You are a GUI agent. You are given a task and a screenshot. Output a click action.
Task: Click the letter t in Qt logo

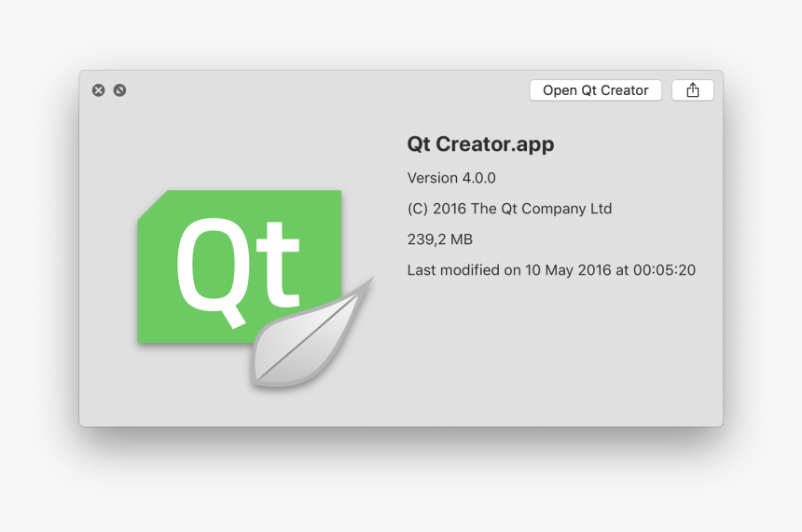(278, 265)
